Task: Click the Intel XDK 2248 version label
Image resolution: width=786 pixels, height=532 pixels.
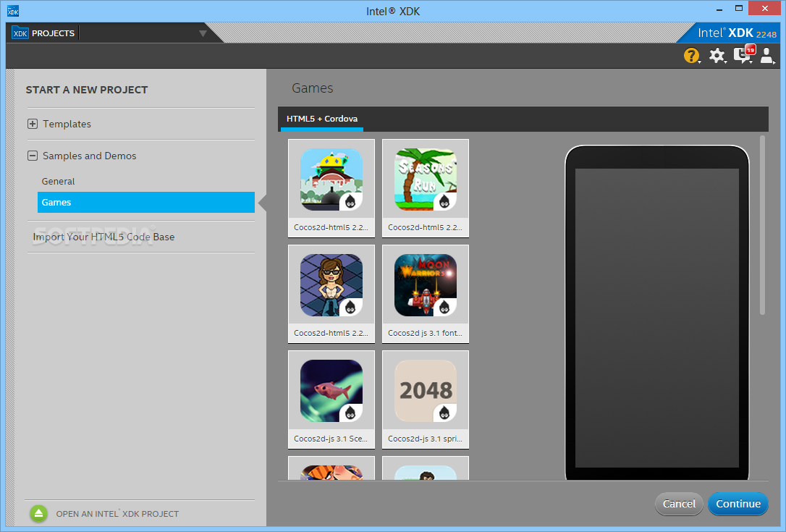Action: (737, 33)
